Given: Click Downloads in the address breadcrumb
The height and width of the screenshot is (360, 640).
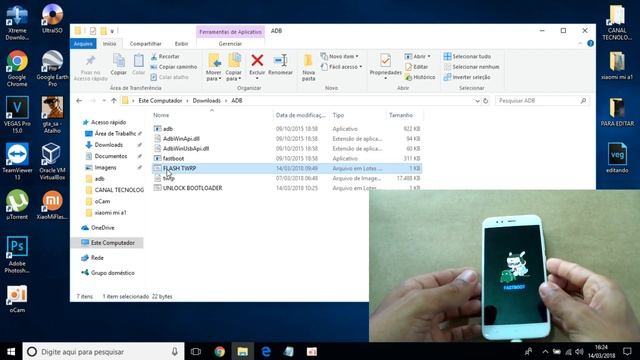Looking at the screenshot, I should click(207, 100).
